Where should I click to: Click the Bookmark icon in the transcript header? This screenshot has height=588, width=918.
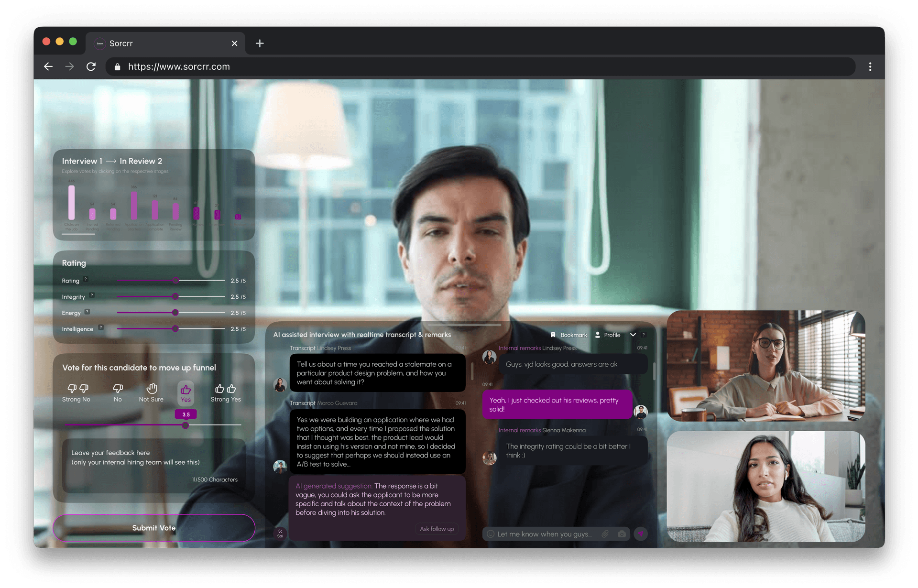coord(553,335)
